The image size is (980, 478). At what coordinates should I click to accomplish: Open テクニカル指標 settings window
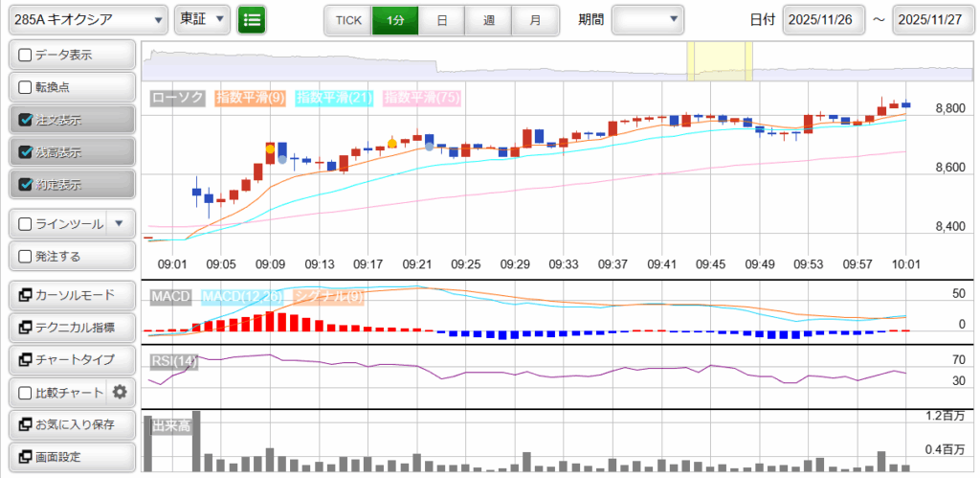72,327
